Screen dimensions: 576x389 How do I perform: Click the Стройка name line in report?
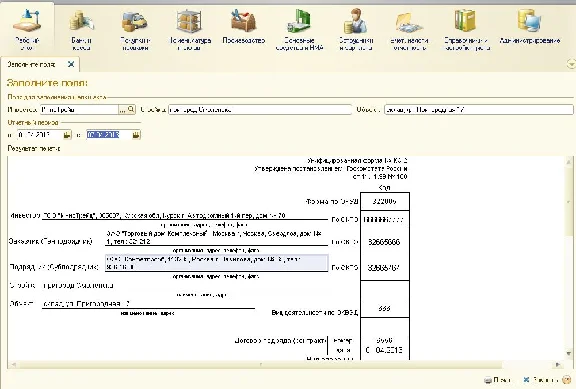(x=78, y=285)
